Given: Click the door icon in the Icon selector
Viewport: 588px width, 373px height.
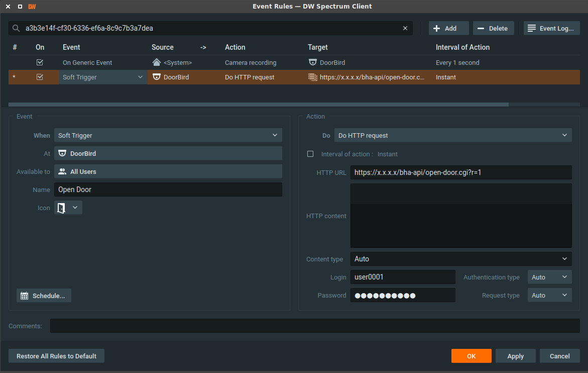Looking at the screenshot, I should (x=61, y=208).
